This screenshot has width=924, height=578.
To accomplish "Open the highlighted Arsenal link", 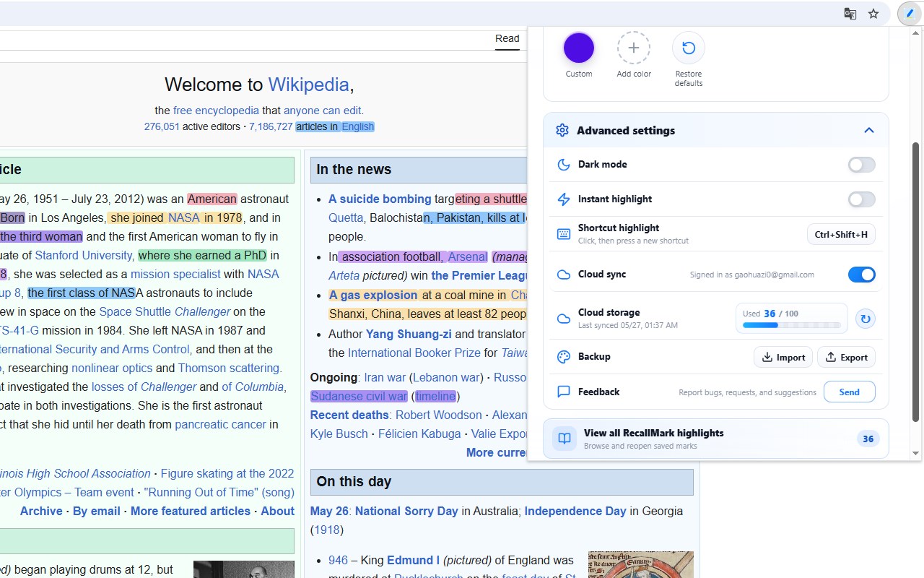I will 468,256.
